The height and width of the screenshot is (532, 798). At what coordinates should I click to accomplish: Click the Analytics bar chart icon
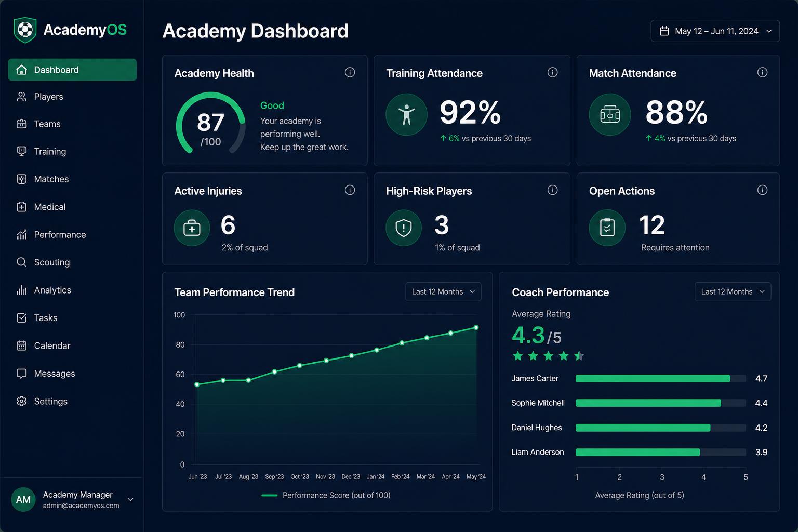point(21,290)
